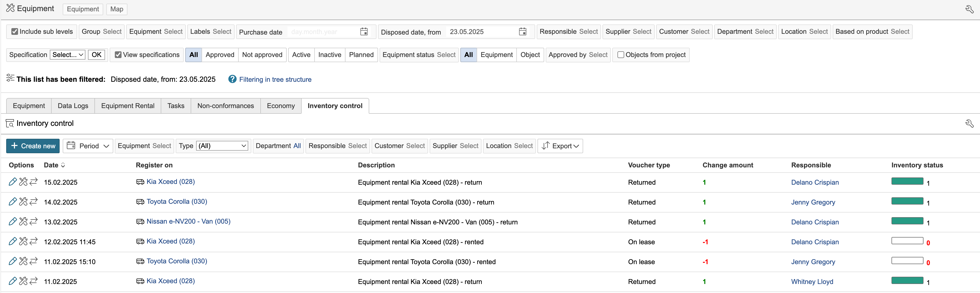980x293 pixels.
Task: Open the Nissan e-NV200 - Van (005) link
Action: click(188, 222)
